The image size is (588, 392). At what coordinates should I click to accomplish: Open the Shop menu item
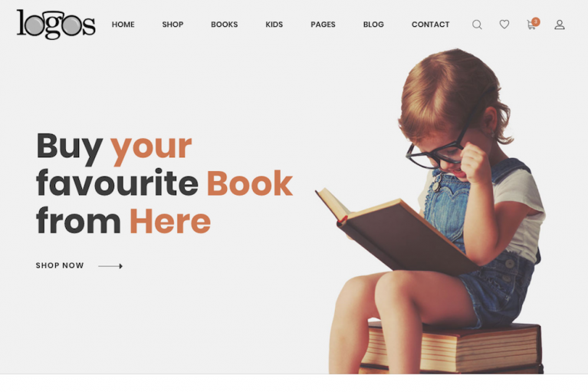tap(172, 25)
